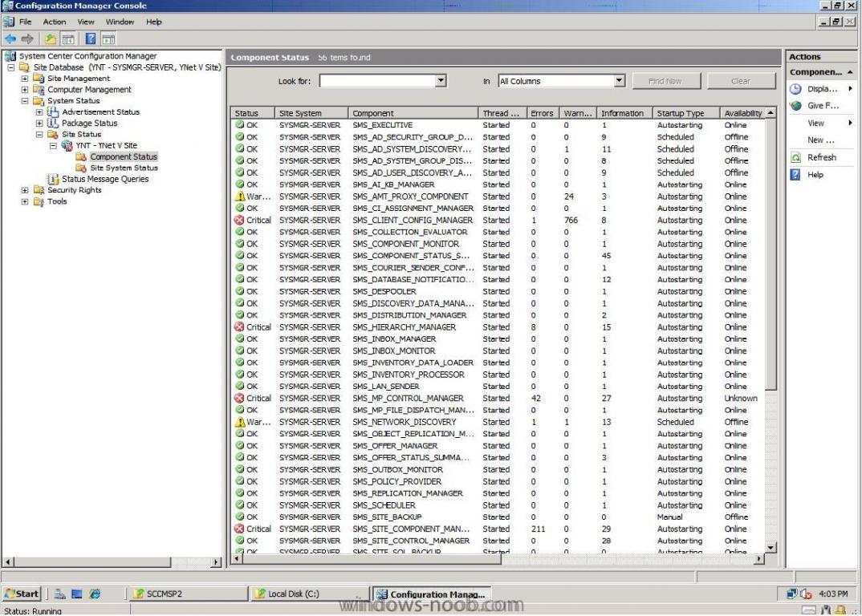Open the View submenu in Actions pane
862x616 pixels.
click(822, 123)
